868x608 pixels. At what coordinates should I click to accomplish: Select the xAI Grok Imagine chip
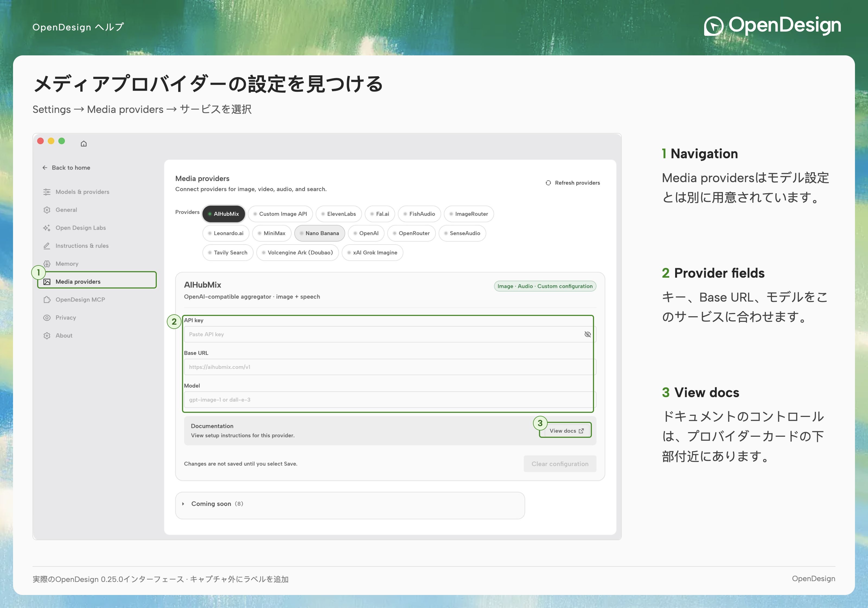click(x=372, y=253)
